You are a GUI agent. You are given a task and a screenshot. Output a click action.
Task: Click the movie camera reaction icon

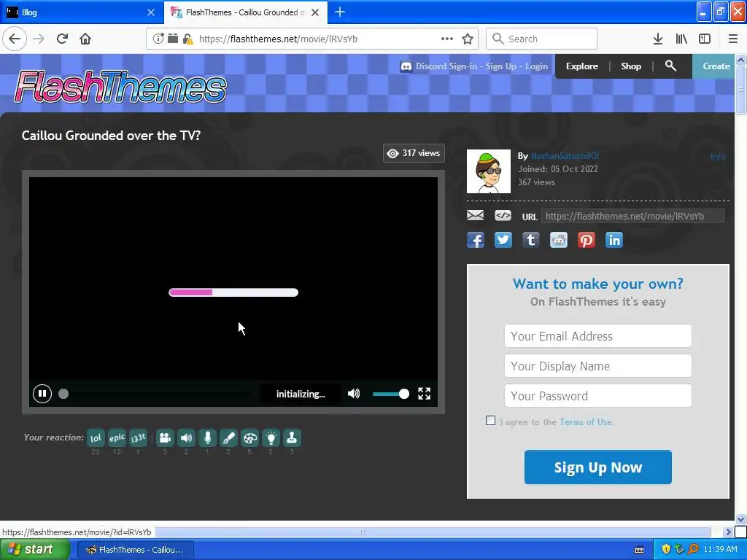tap(165, 437)
